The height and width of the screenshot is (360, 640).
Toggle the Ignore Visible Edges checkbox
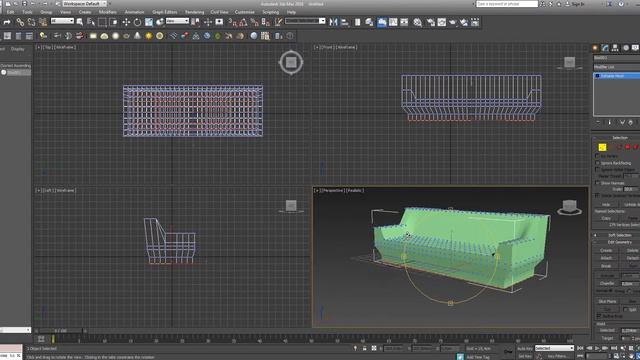[x=598, y=169]
